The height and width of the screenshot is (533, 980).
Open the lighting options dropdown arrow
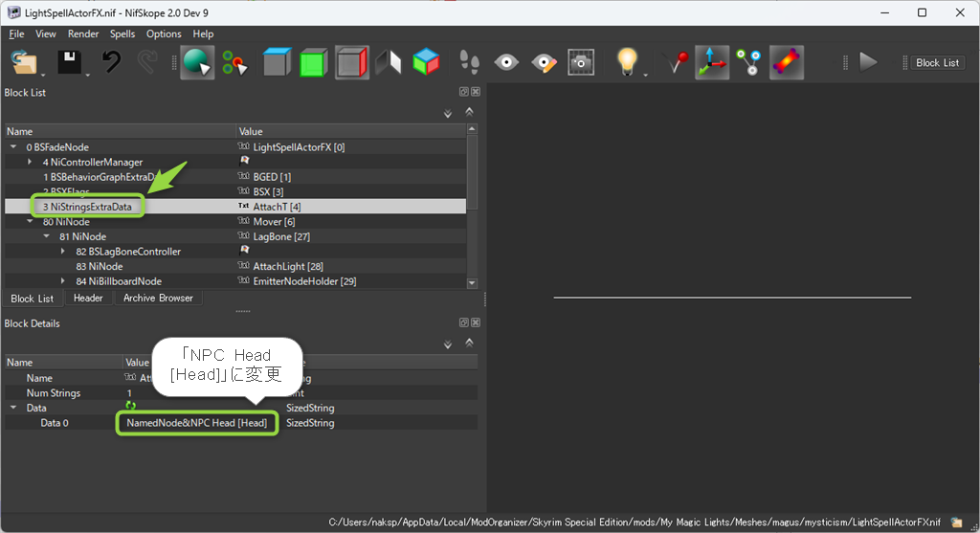pos(646,75)
